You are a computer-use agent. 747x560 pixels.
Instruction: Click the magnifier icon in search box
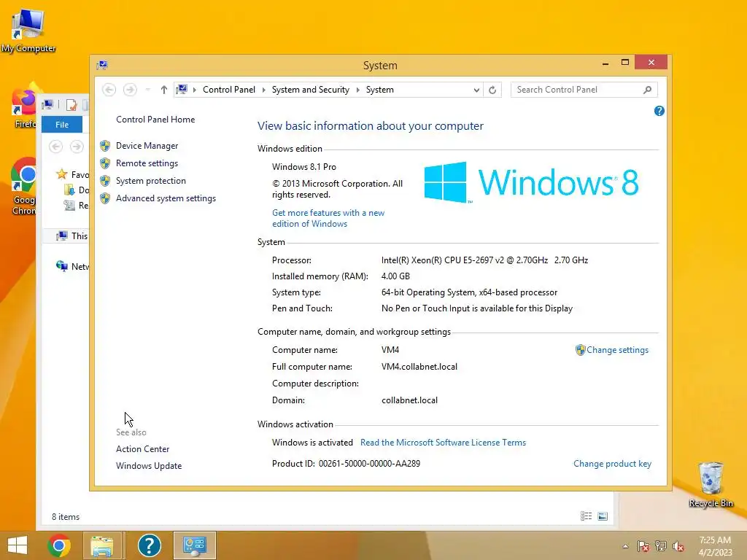648,90
